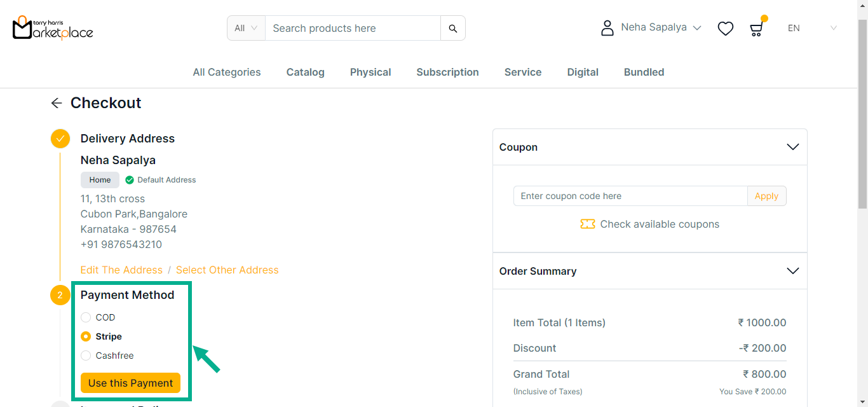This screenshot has width=868, height=407.
Task: Click the Edit The Address link
Action: pyautogui.click(x=121, y=270)
